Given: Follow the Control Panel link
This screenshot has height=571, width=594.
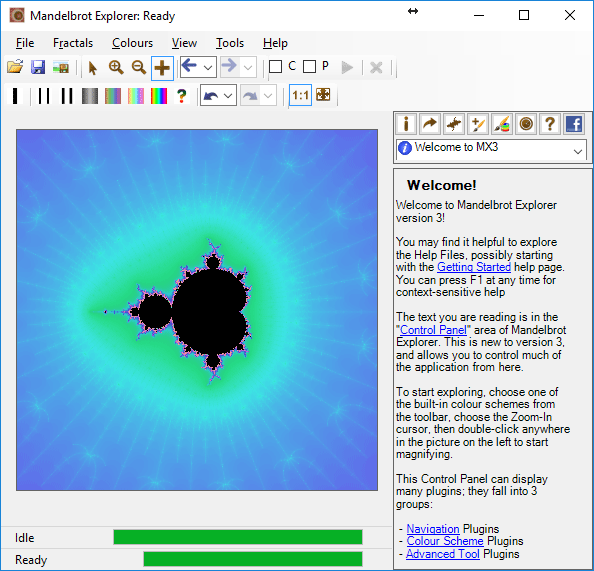Looking at the screenshot, I should point(433,330).
